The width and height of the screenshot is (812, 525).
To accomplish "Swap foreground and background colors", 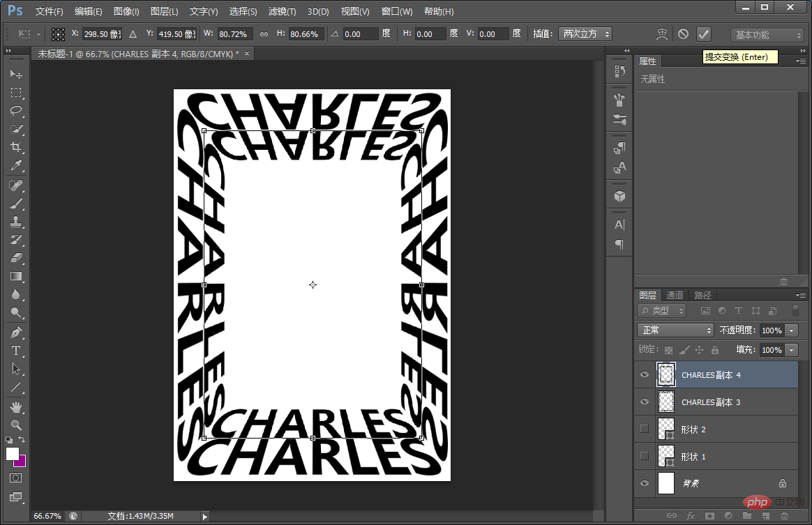I will click(x=22, y=439).
